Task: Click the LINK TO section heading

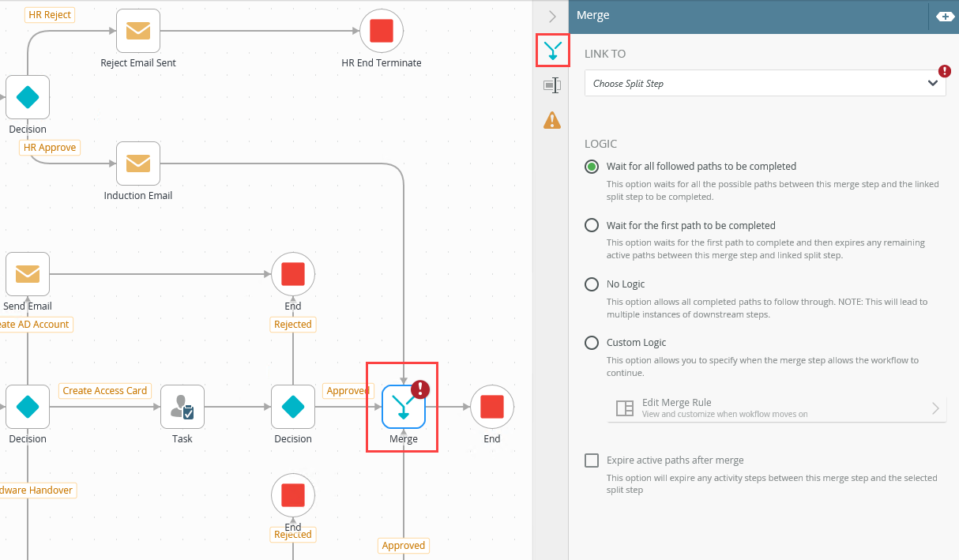Action: [x=605, y=54]
